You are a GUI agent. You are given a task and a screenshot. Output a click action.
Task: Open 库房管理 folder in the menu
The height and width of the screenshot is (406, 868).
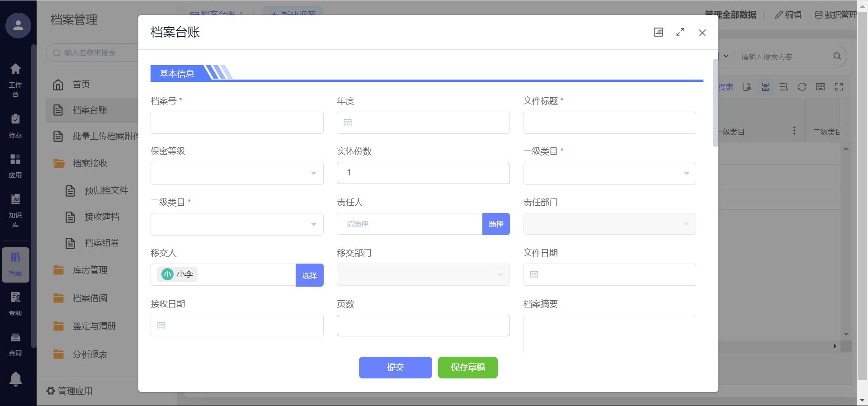pos(90,270)
